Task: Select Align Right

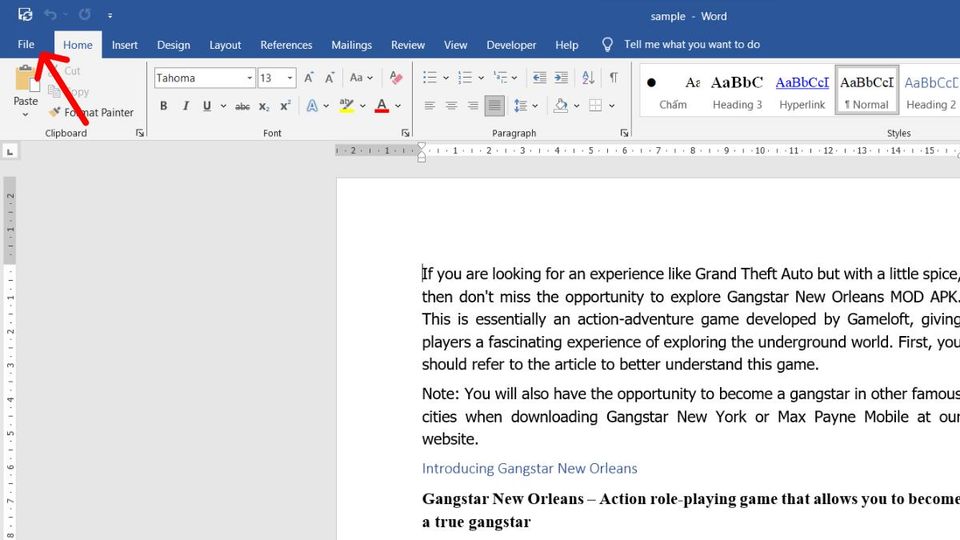Action: (473, 106)
